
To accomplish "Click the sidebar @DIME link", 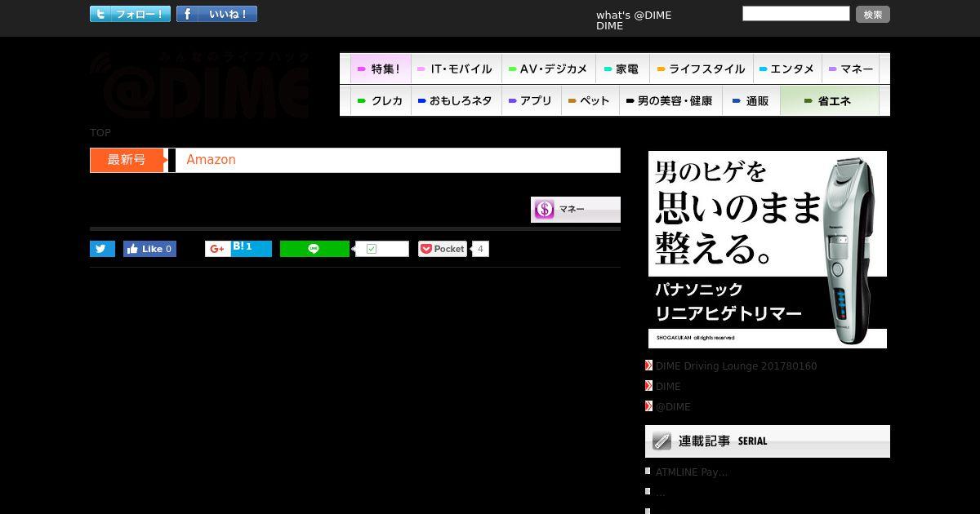I will 673,407.
